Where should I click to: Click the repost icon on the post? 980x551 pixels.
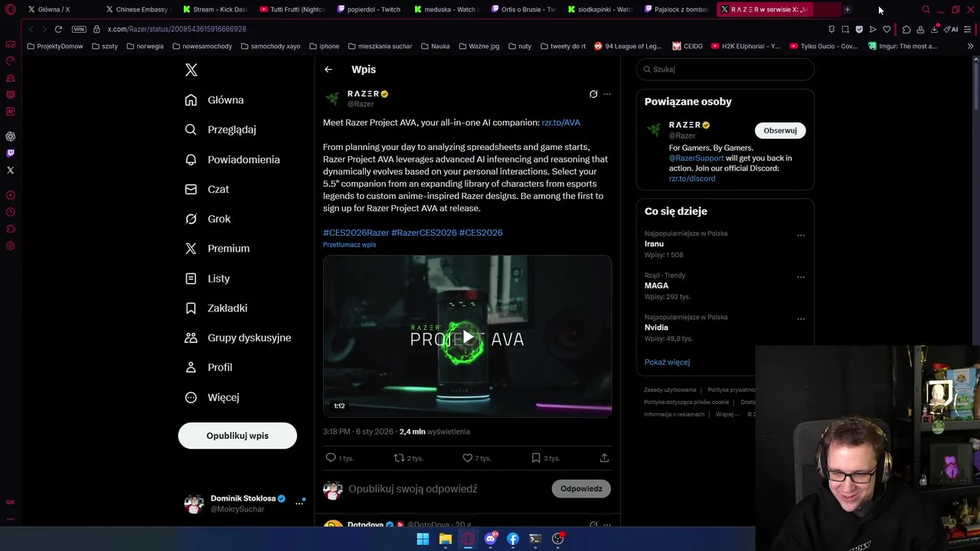(399, 458)
